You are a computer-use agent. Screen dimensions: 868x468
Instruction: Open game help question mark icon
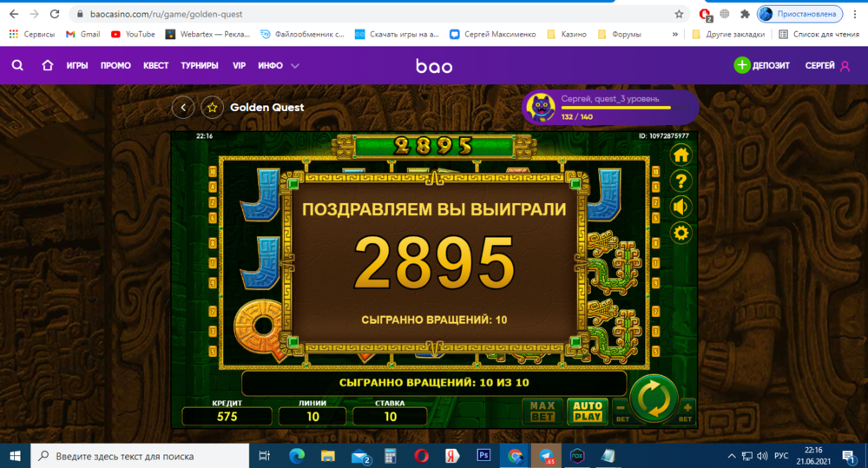click(x=681, y=181)
